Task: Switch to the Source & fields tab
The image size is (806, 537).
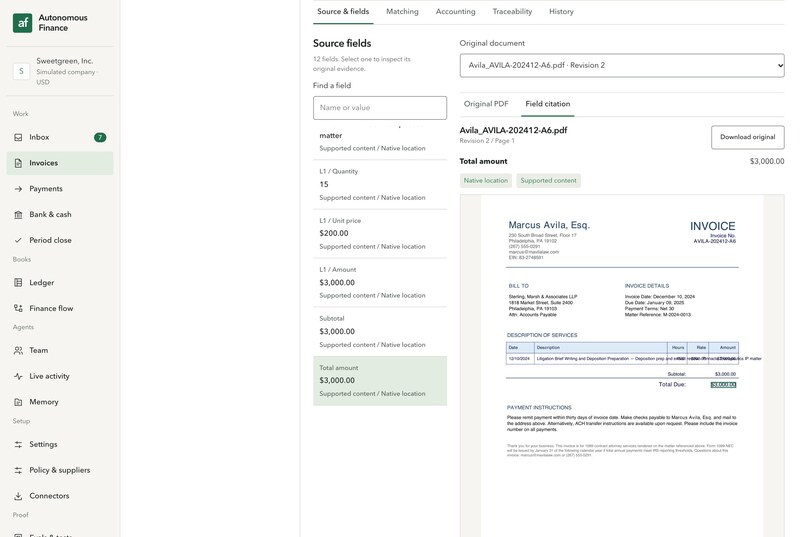Action: (x=343, y=11)
